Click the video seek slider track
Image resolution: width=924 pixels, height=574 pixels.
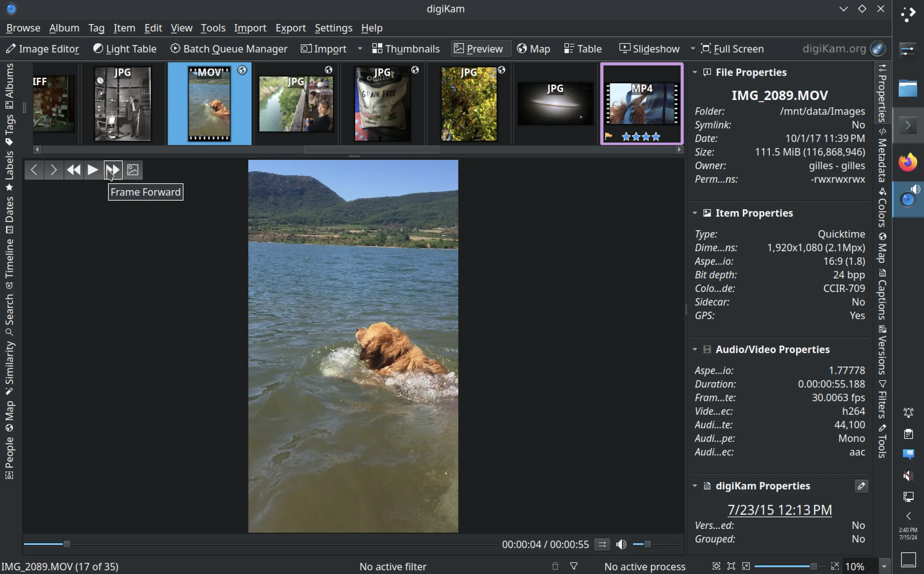(266, 544)
